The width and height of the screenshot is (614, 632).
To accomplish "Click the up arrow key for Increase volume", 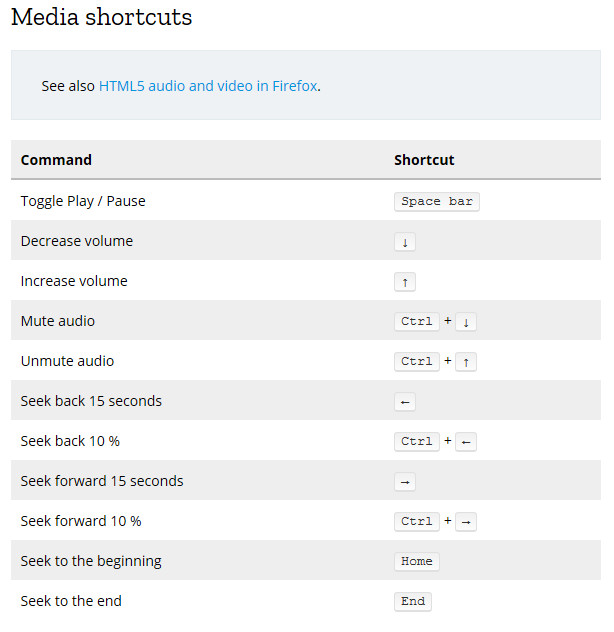I will point(405,282).
